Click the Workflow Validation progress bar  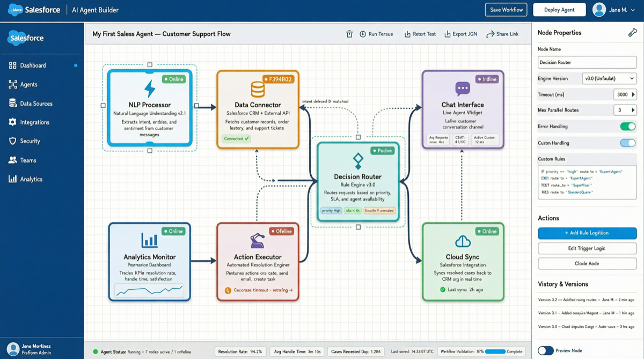[495, 351]
